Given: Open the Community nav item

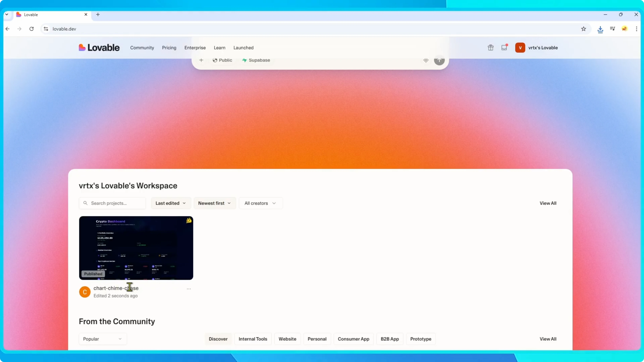Looking at the screenshot, I should click(142, 48).
